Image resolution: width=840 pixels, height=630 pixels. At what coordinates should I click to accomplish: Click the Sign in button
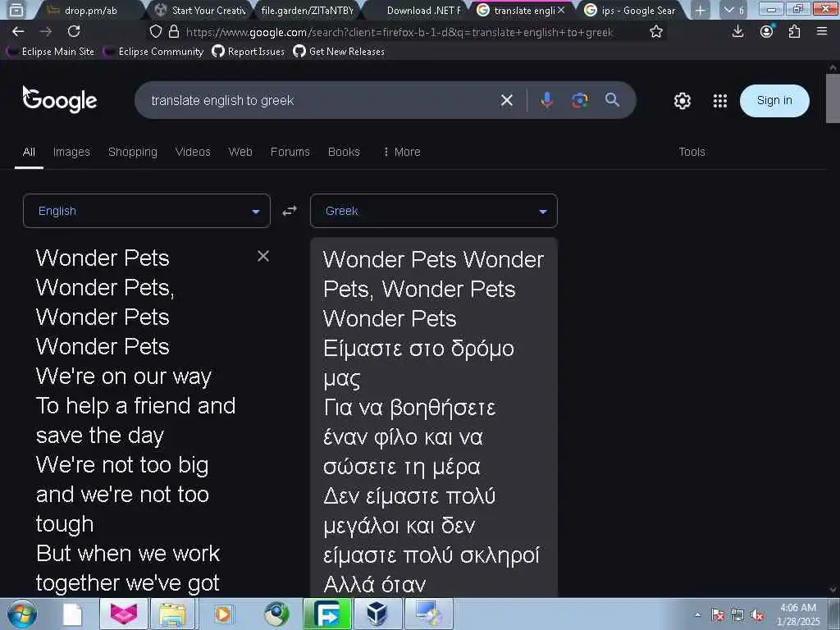click(x=774, y=100)
